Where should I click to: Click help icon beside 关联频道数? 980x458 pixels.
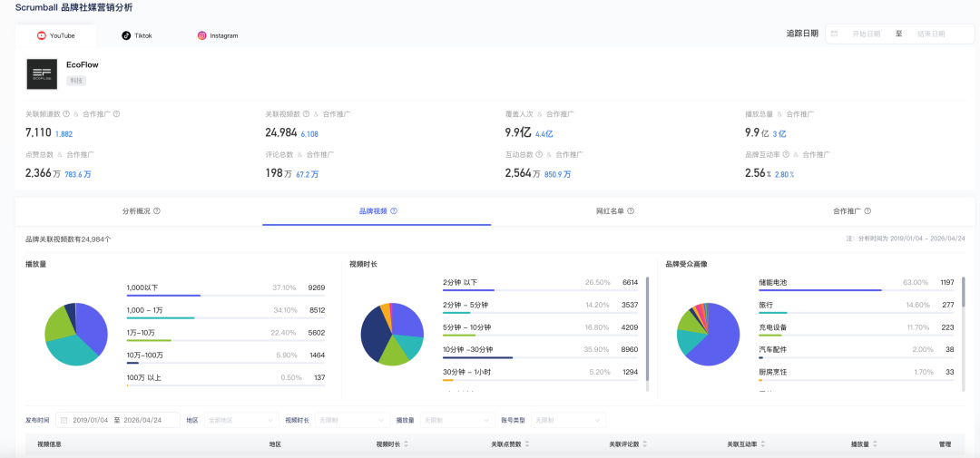tap(66, 114)
